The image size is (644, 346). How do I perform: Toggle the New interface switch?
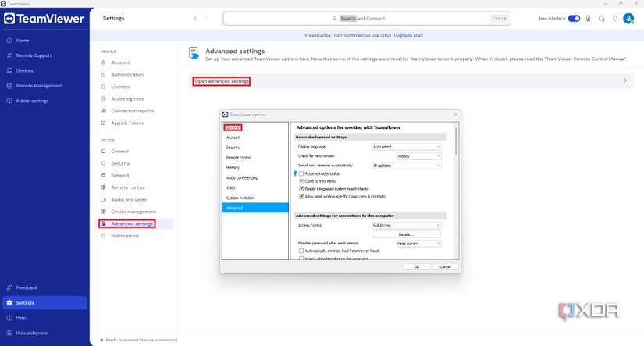point(575,19)
